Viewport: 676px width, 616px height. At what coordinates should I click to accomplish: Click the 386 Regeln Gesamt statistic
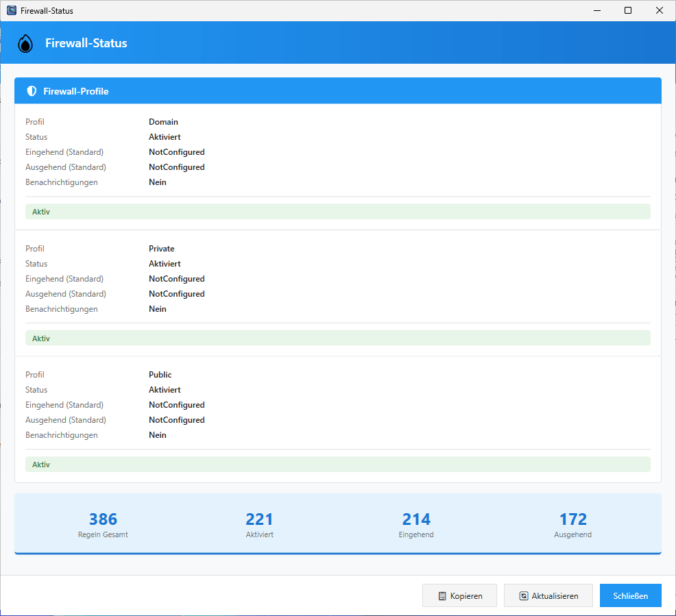click(103, 524)
